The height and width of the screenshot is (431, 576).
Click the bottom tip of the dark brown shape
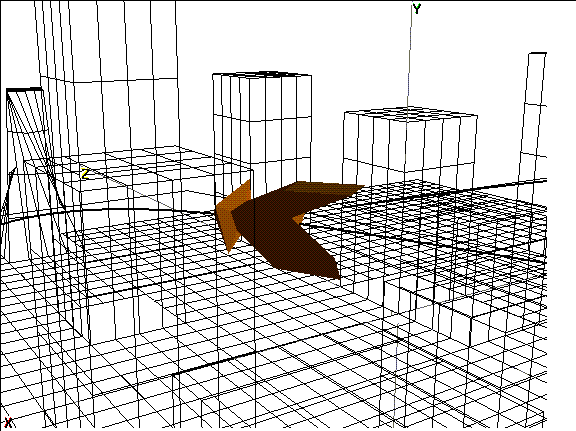point(336,276)
